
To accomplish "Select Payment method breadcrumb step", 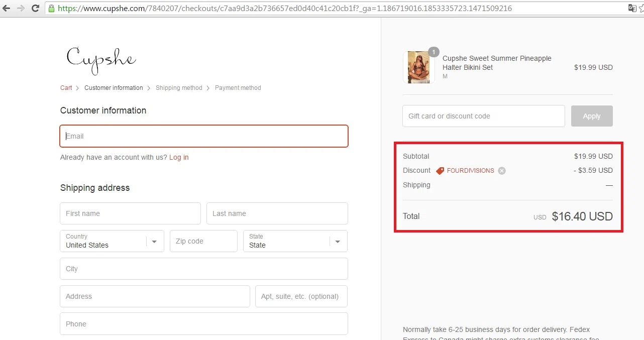I will [x=238, y=88].
